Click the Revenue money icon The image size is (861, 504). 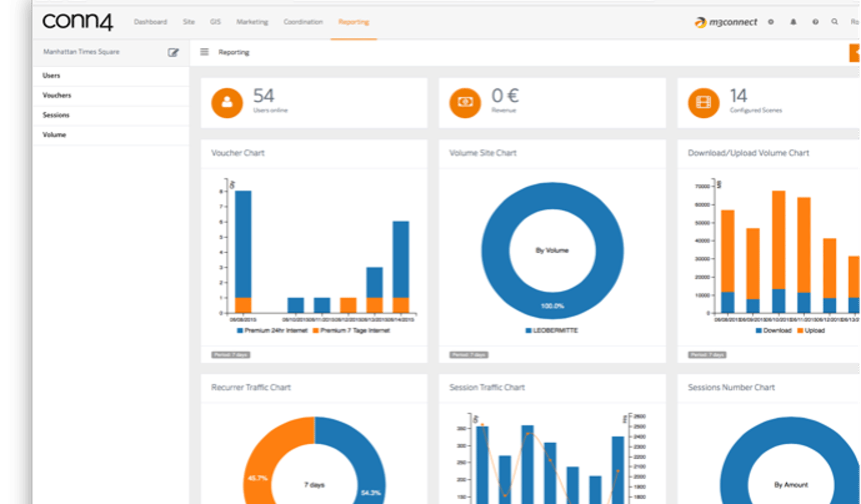[465, 103]
